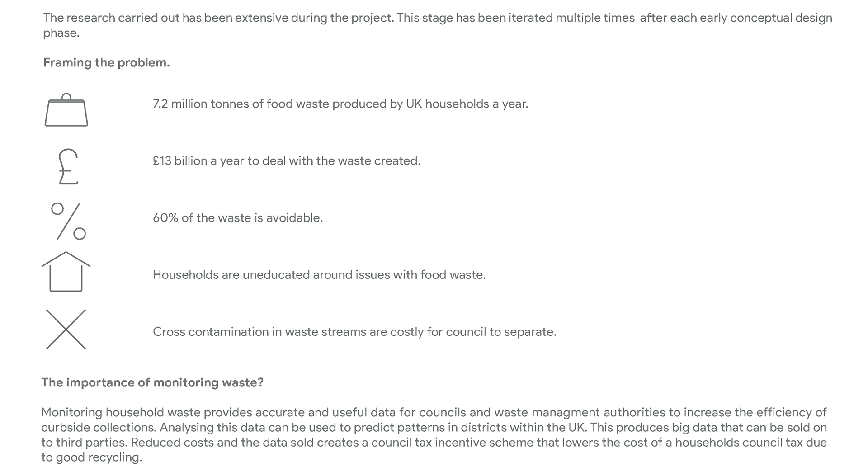
Task: Click the word 'phase.' ending the intro
Action: (61, 34)
